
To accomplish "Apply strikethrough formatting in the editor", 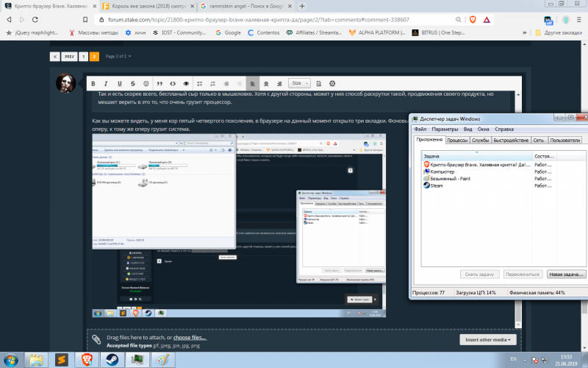I will pyautogui.click(x=133, y=84).
